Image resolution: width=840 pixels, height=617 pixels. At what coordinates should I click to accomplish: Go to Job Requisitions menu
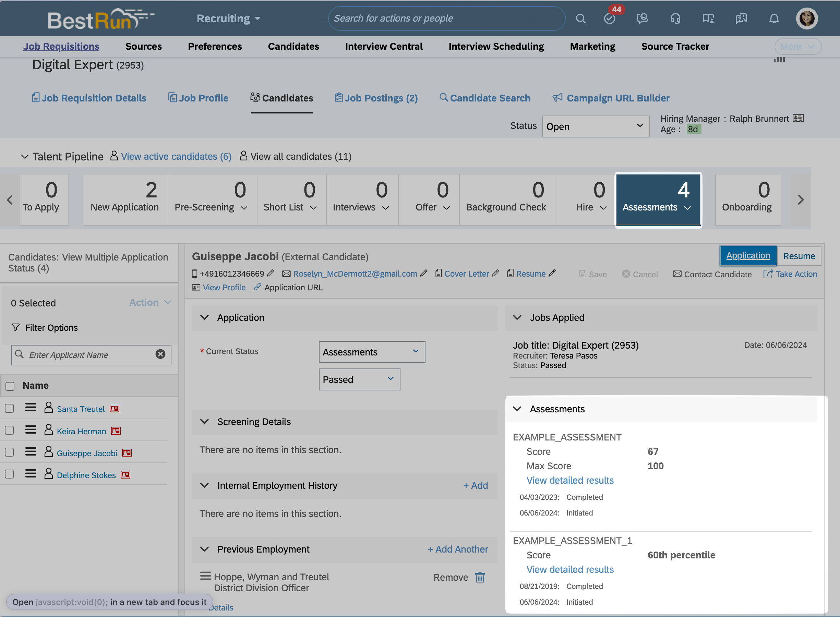[61, 46]
